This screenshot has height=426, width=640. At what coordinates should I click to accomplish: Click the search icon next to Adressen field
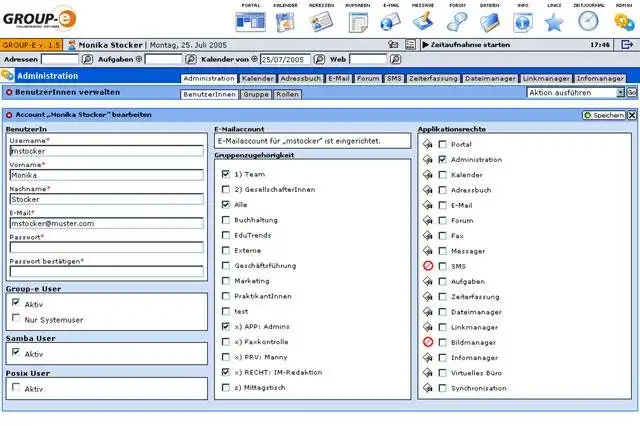[87, 60]
